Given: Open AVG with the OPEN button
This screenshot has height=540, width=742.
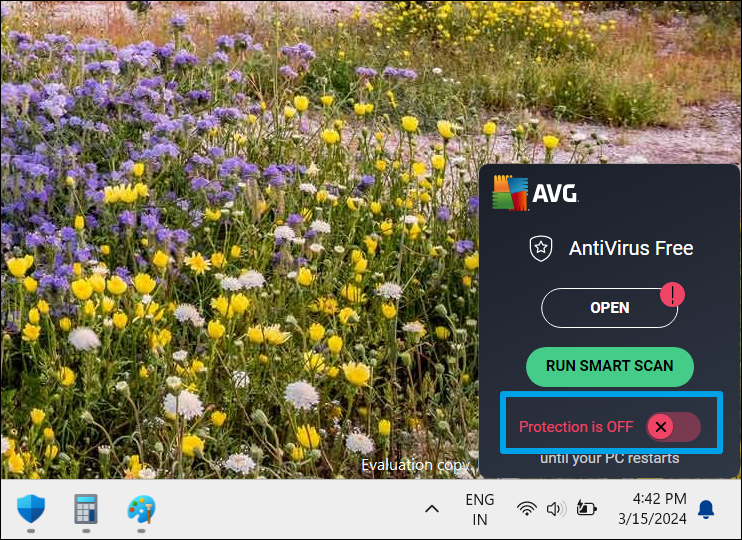Looking at the screenshot, I should pyautogui.click(x=610, y=308).
